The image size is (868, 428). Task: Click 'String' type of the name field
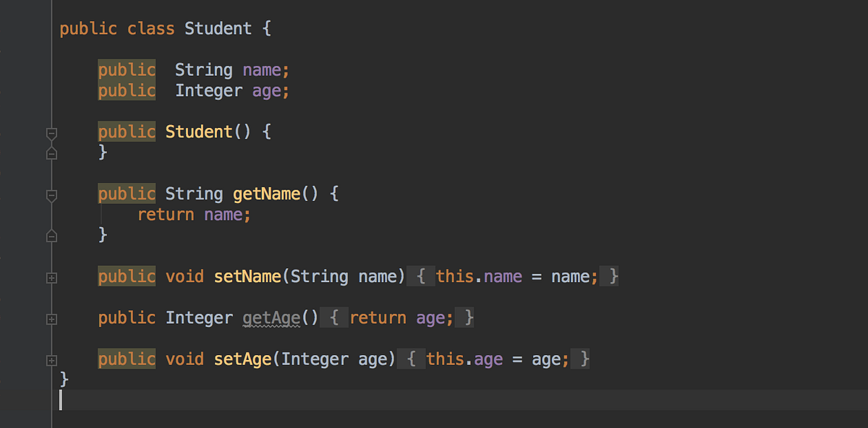click(x=204, y=70)
